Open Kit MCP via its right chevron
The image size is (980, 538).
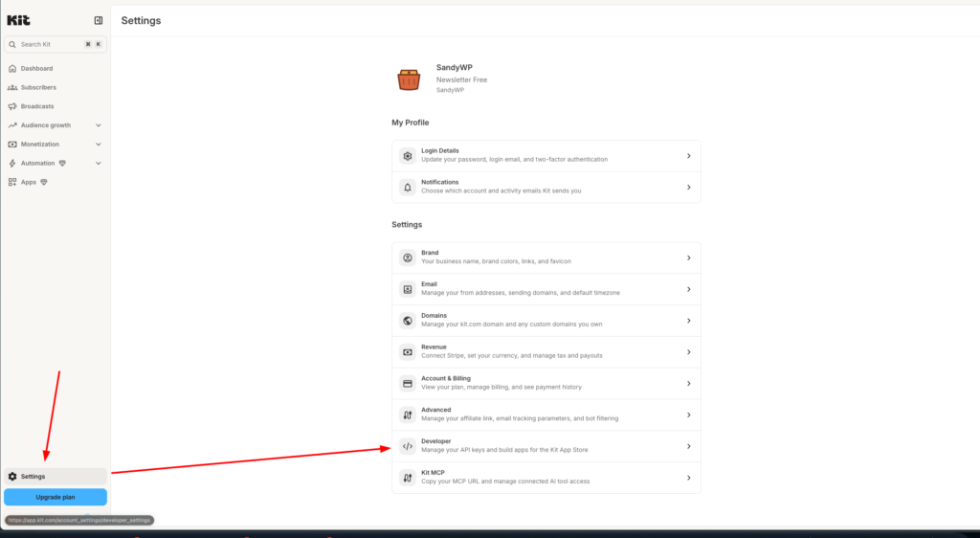coord(689,478)
